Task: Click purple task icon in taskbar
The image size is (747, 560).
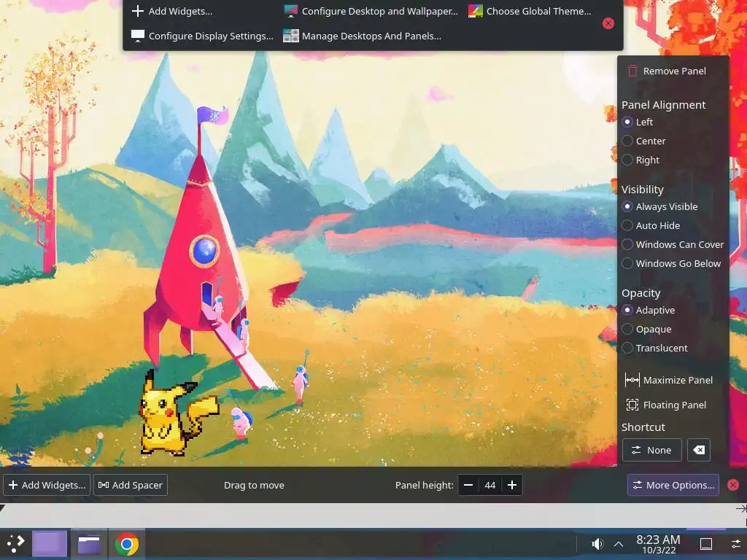Action: point(50,544)
